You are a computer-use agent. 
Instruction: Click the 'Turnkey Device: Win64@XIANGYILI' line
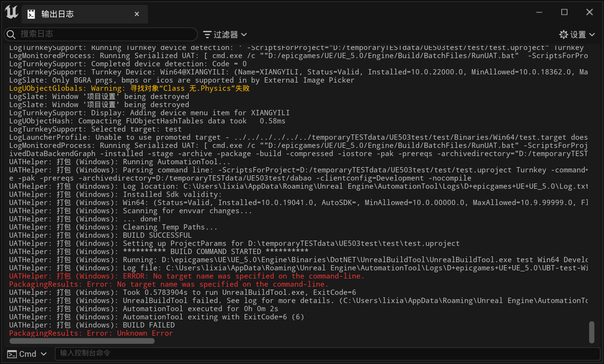click(x=299, y=72)
